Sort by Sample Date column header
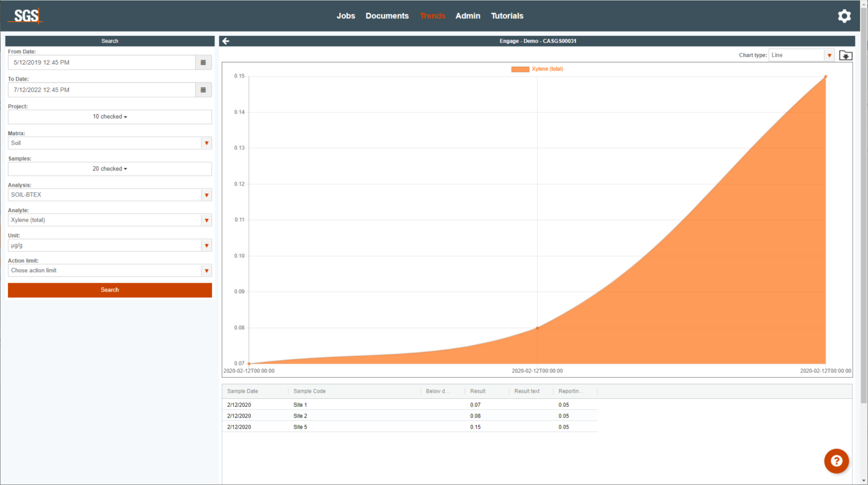 pyautogui.click(x=243, y=391)
